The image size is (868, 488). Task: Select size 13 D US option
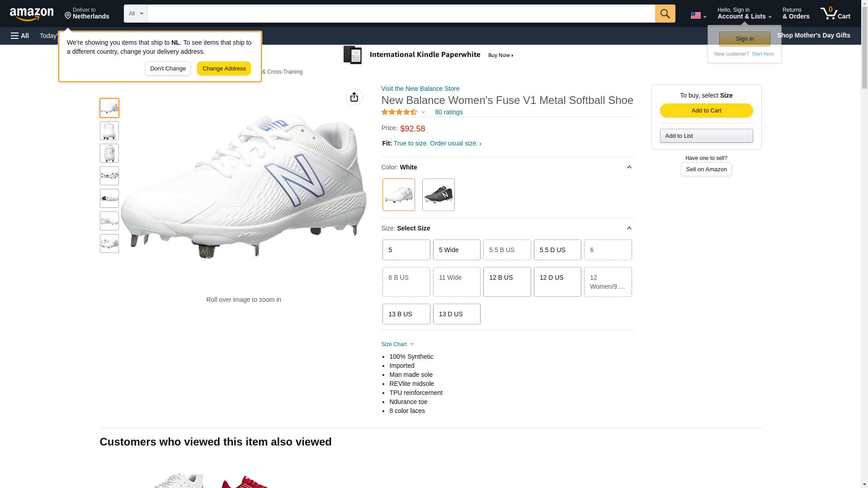[456, 314]
